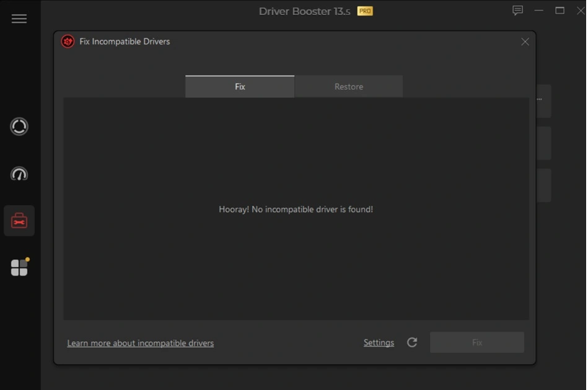Switch to the Restore tab
Viewport: 588px width, 390px height.
tap(349, 87)
